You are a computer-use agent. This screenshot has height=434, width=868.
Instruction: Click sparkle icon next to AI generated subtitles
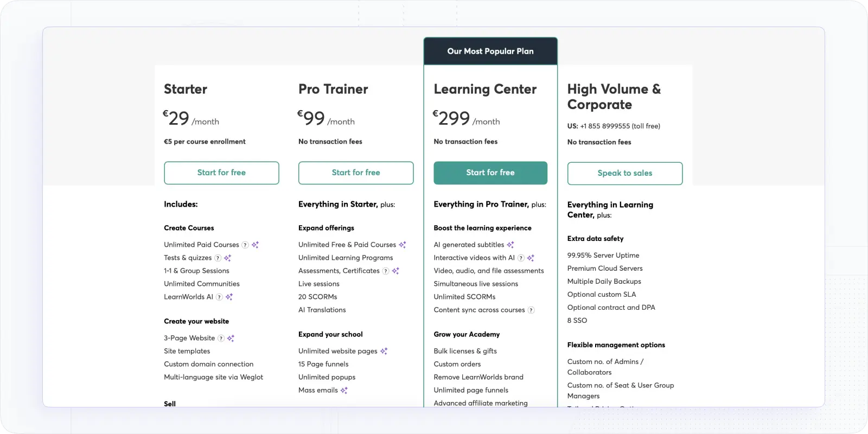[x=510, y=245]
